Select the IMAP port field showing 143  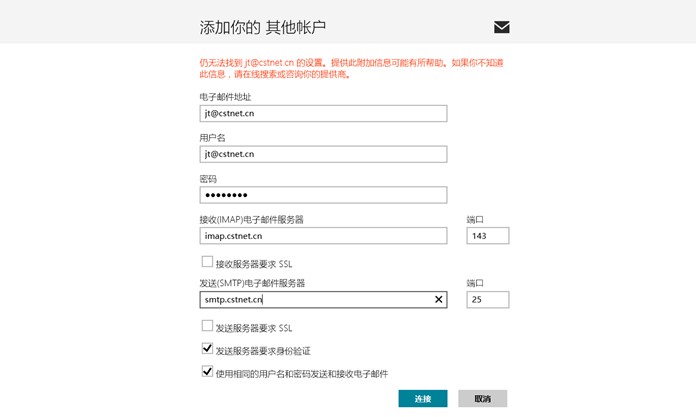click(488, 236)
